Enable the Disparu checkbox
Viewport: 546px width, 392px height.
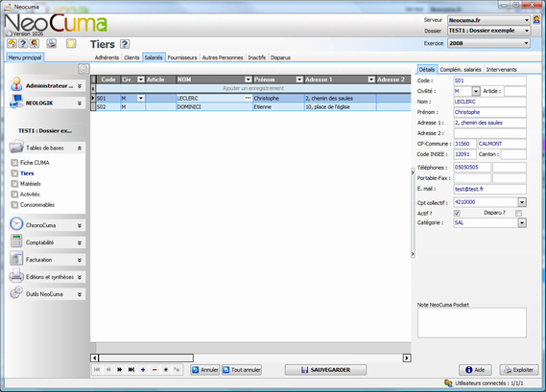pos(518,213)
